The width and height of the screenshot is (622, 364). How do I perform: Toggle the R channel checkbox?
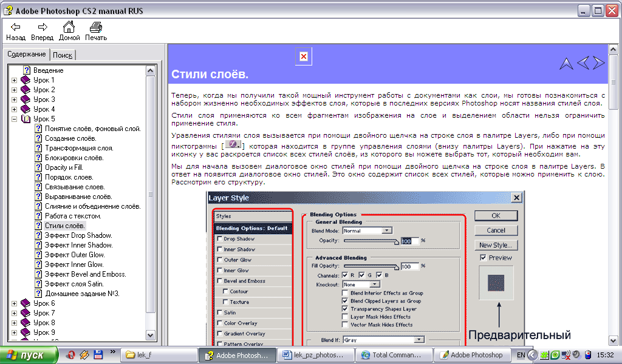(x=345, y=275)
